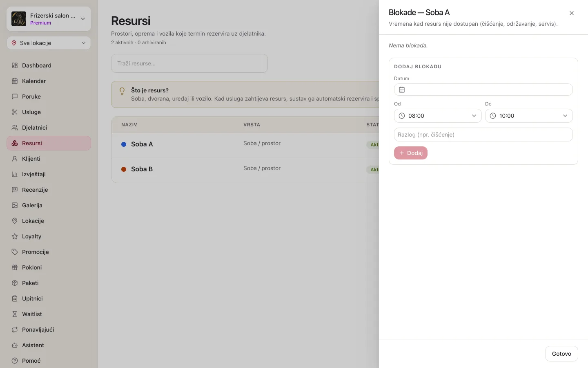Select the Soba B resource name
Screen dimensions: 588x368
(x=142, y=169)
